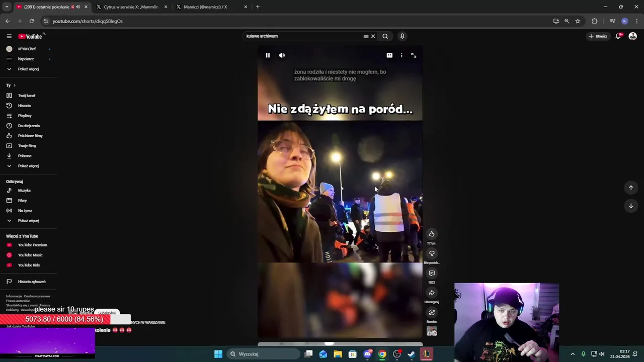Go to the previous Short with up arrow
This screenshot has width=644, height=362.
631,188
